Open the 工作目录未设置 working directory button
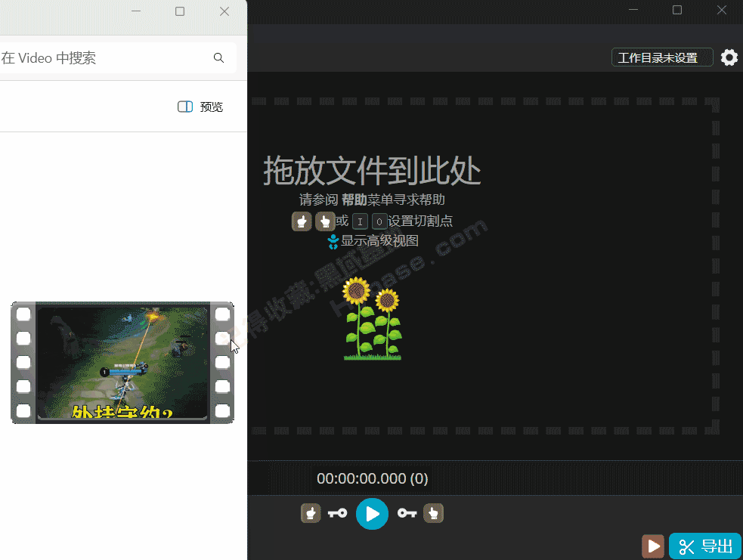The width and height of the screenshot is (743, 560). (x=661, y=57)
